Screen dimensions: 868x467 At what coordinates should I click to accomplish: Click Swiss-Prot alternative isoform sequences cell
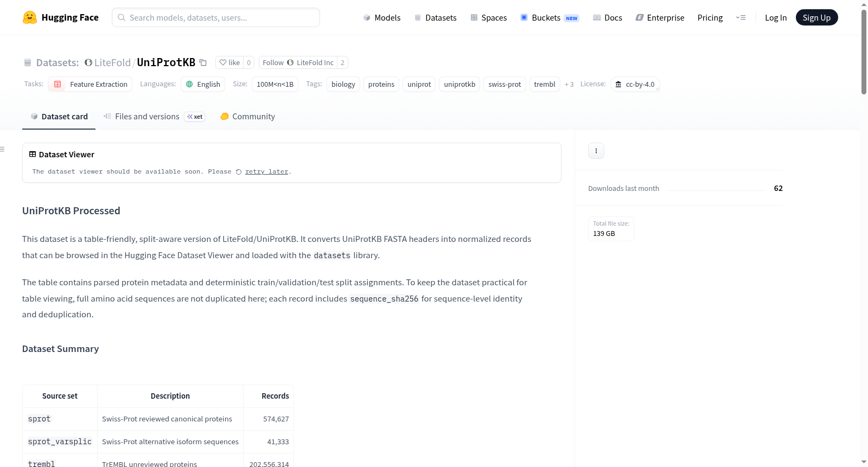170,442
